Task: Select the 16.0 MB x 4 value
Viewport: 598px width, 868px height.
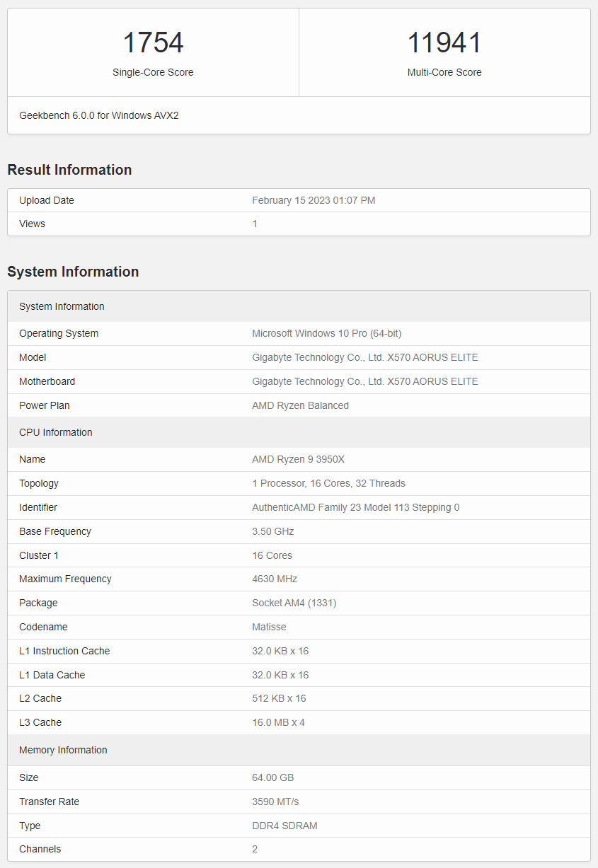Action: (x=278, y=722)
